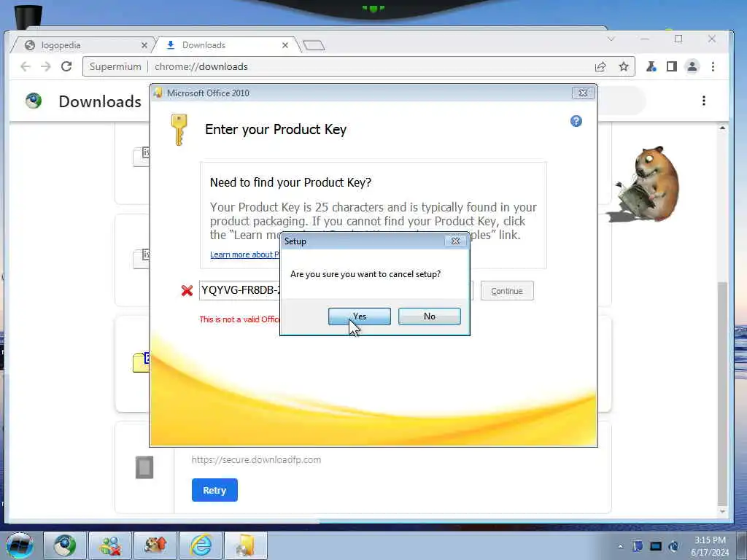
Task: Open the Office setup taskbar item
Action: pyautogui.click(x=246, y=545)
